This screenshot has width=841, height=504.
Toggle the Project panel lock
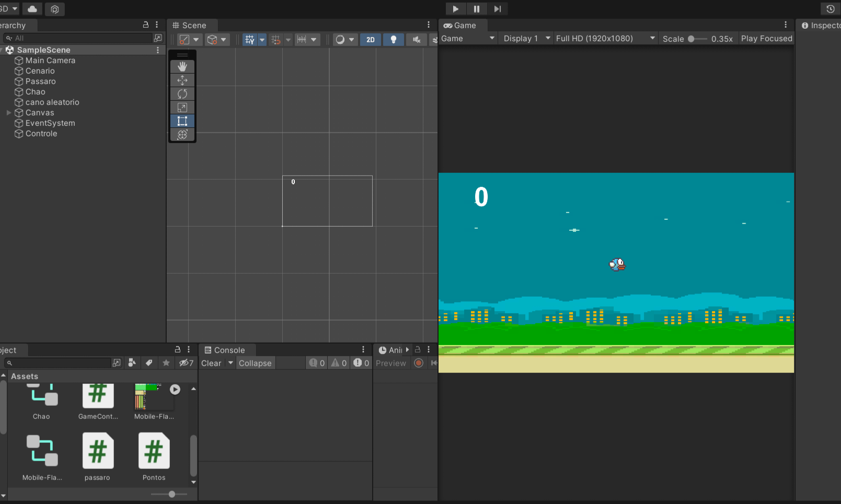(177, 349)
